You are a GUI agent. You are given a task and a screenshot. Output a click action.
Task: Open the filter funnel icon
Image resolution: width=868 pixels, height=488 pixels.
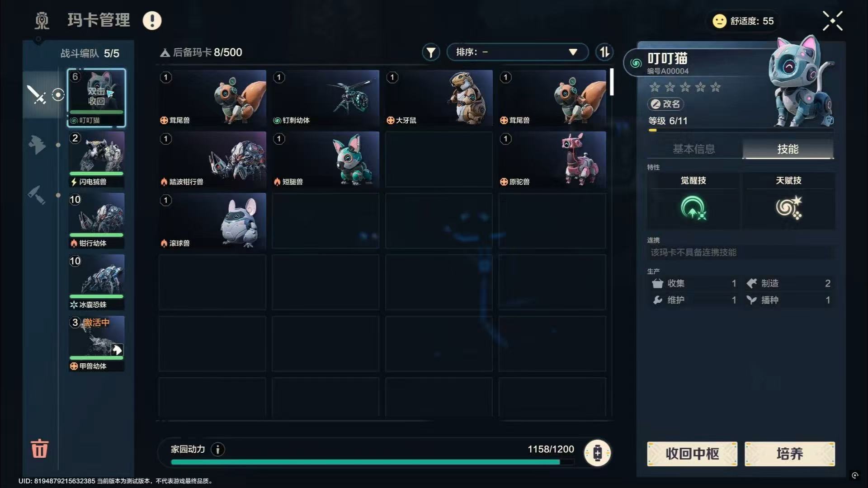(x=431, y=52)
